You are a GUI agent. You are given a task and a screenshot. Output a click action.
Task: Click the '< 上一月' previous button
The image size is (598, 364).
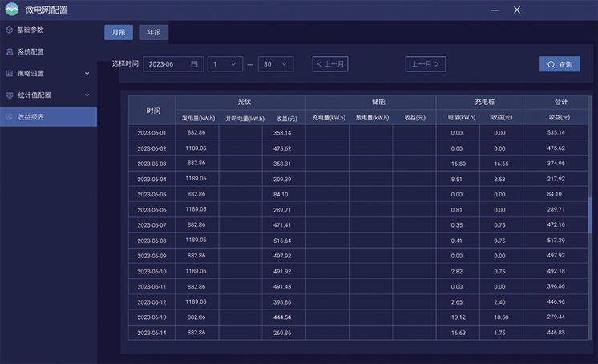(x=330, y=64)
